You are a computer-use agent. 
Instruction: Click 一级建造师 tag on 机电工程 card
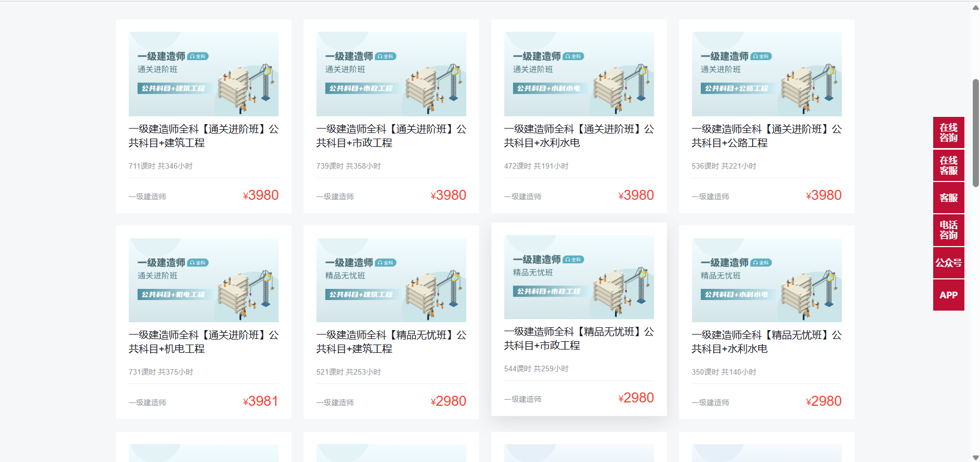click(x=147, y=402)
